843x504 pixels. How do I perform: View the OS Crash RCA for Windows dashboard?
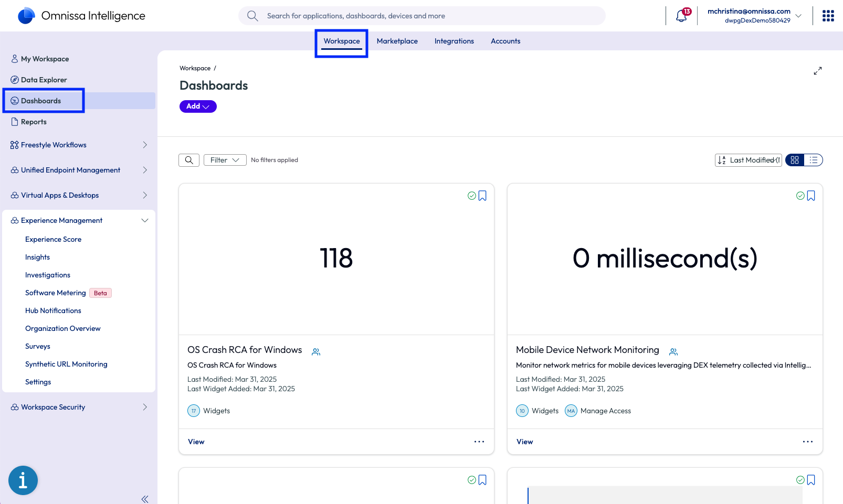tap(196, 442)
